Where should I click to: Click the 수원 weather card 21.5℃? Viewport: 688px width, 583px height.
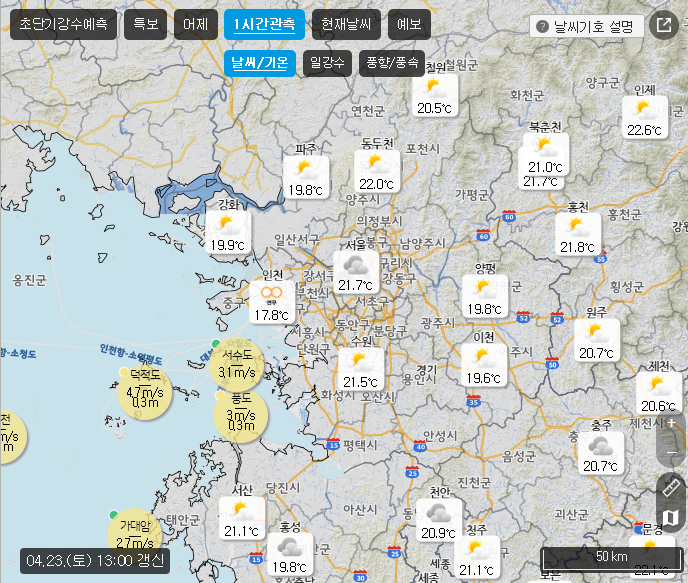coord(361,369)
